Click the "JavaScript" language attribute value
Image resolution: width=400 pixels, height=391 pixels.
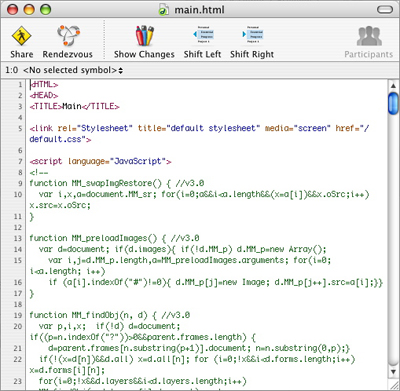[x=138, y=161]
